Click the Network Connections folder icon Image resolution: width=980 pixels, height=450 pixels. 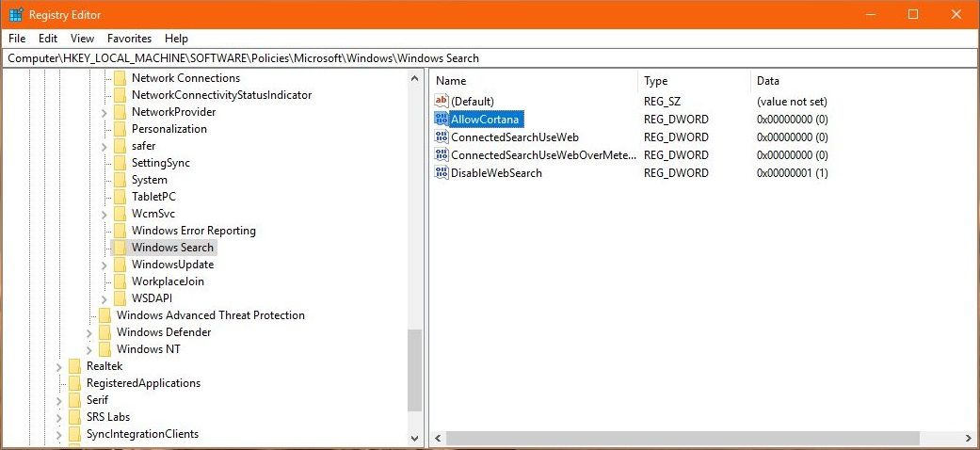(x=120, y=78)
